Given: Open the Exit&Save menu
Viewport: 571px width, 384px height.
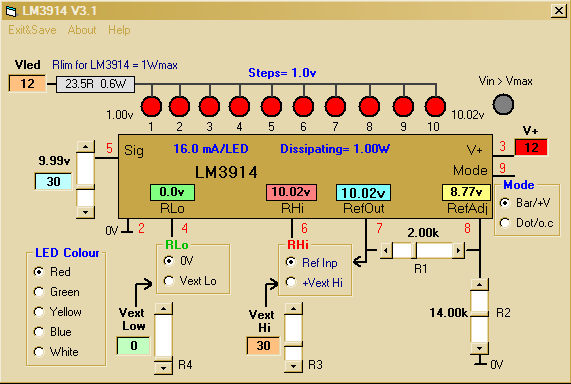Looking at the screenshot, I should tap(32, 30).
